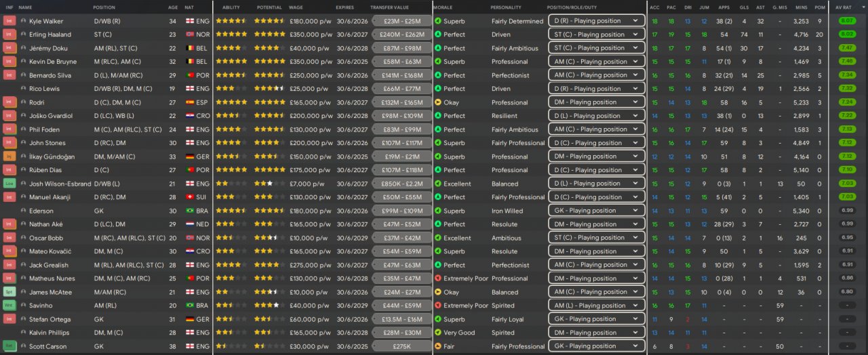Image resolution: width=868 pixels, height=355 pixels.
Task: Click James McAtee's Spt status badge
Action: click(9, 292)
